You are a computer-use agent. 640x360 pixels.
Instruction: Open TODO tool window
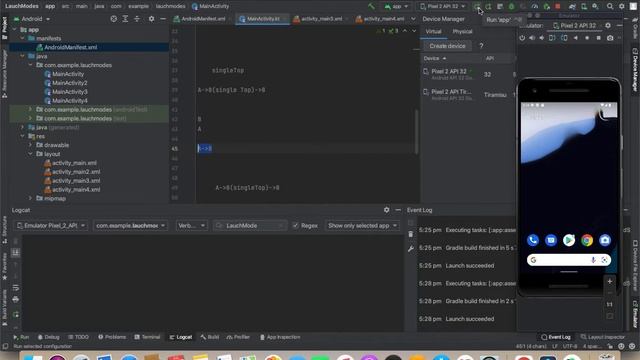pos(78,337)
